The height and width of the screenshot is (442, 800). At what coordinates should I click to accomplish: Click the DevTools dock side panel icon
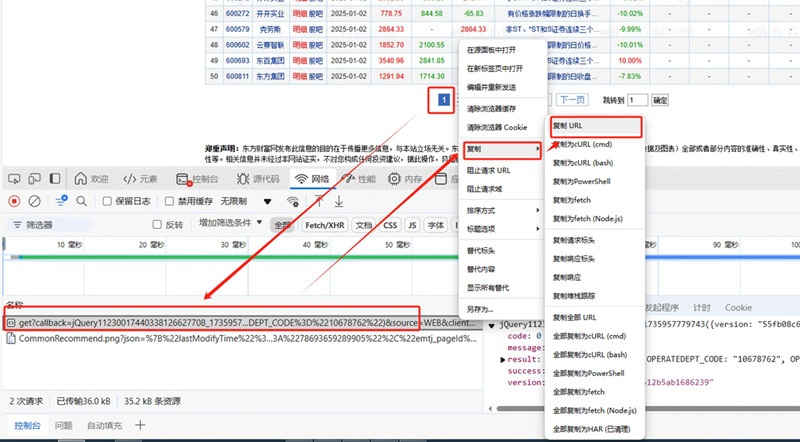click(55, 179)
